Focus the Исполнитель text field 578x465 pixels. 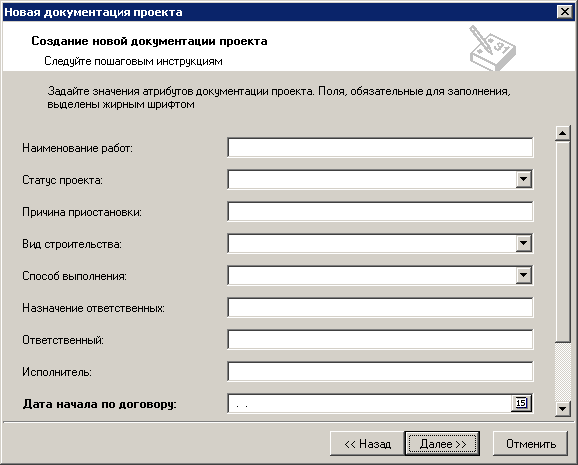pyautogui.click(x=380, y=371)
